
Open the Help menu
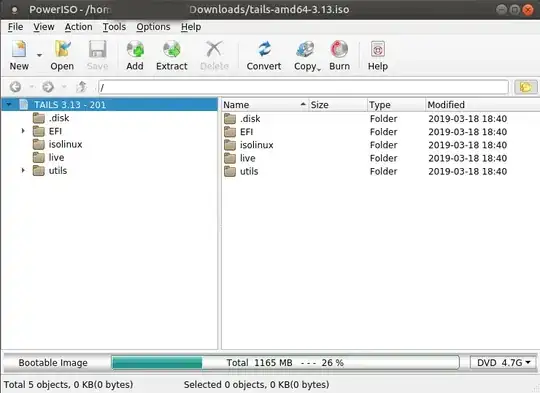tap(191, 27)
